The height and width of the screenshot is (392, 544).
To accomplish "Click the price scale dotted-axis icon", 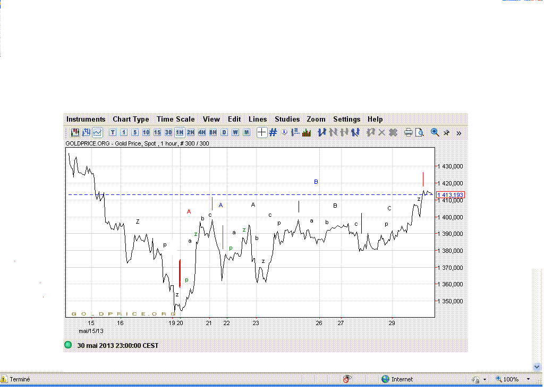I will (x=295, y=132).
